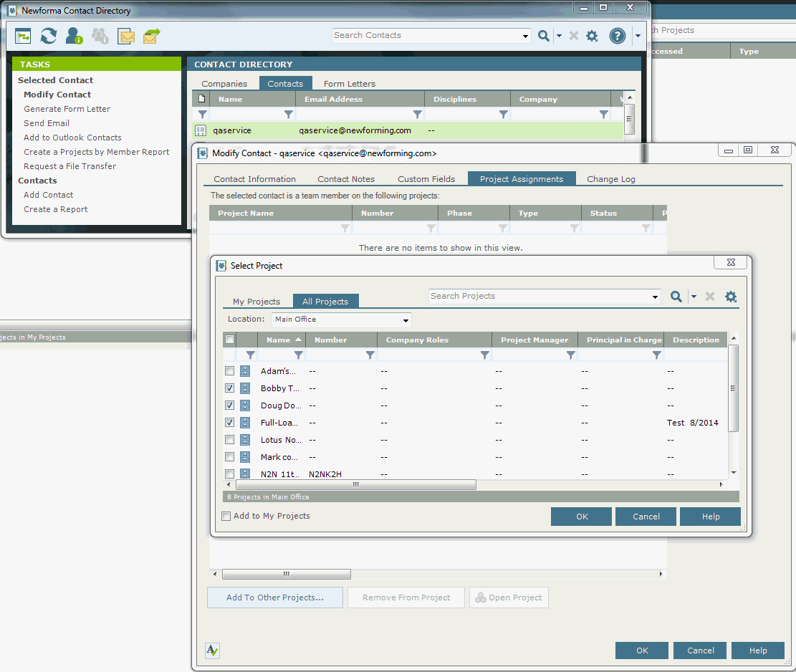Open the dropdown arrow next to help icon
The height and width of the screenshot is (672, 796).
tap(638, 36)
